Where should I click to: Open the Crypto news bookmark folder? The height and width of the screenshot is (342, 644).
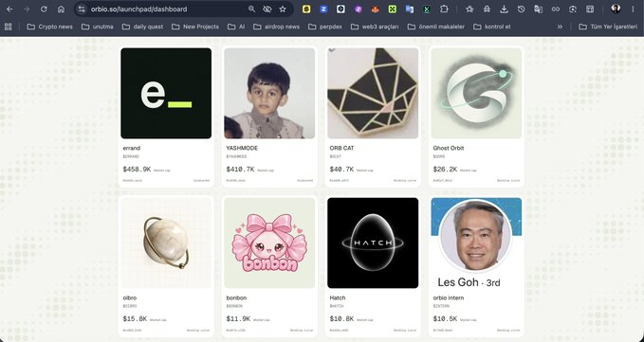tap(50, 27)
